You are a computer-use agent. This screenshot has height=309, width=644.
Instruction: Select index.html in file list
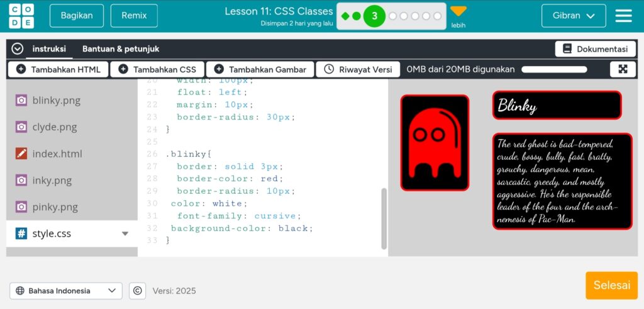pyautogui.click(x=57, y=154)
